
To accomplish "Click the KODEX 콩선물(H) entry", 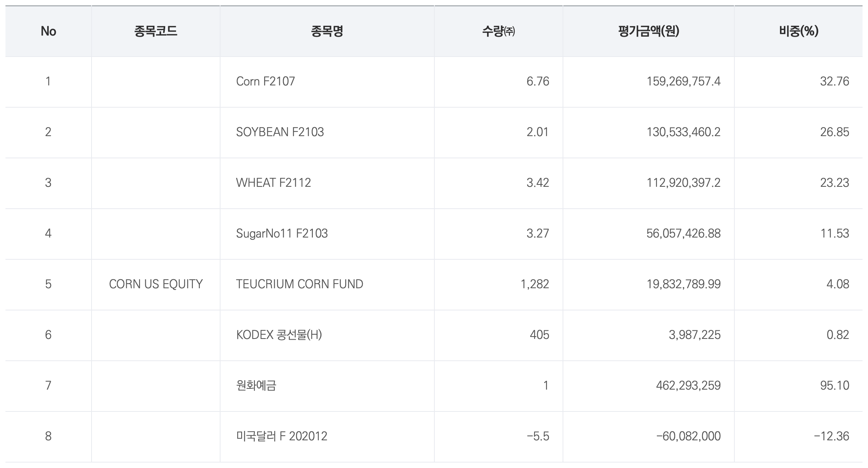I will pyautogui.click(x=279, y=335).
